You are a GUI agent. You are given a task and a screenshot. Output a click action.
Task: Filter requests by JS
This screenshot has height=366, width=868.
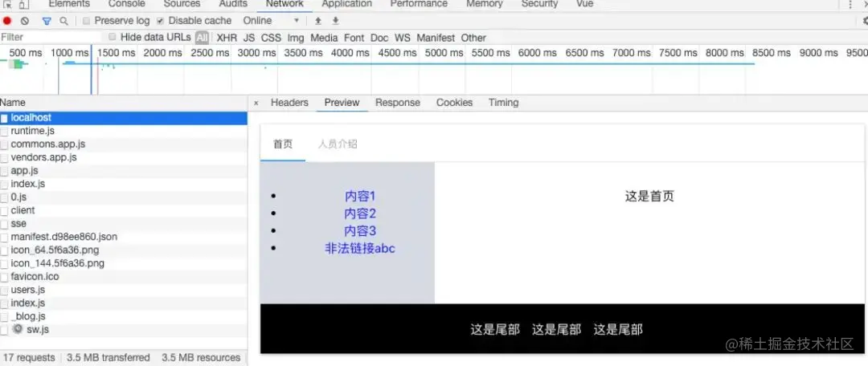(x=249, y=38)
